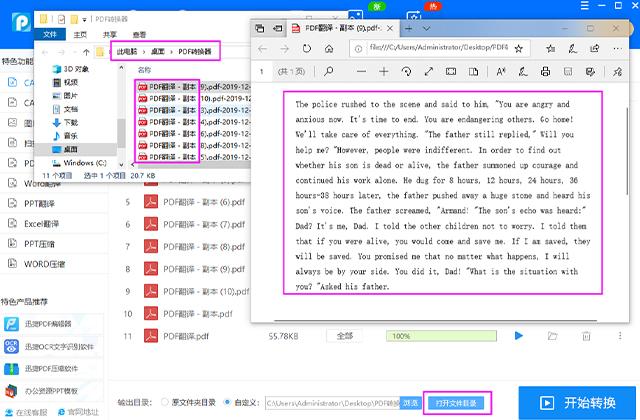Click the PDF page number box

click(262, 72)
